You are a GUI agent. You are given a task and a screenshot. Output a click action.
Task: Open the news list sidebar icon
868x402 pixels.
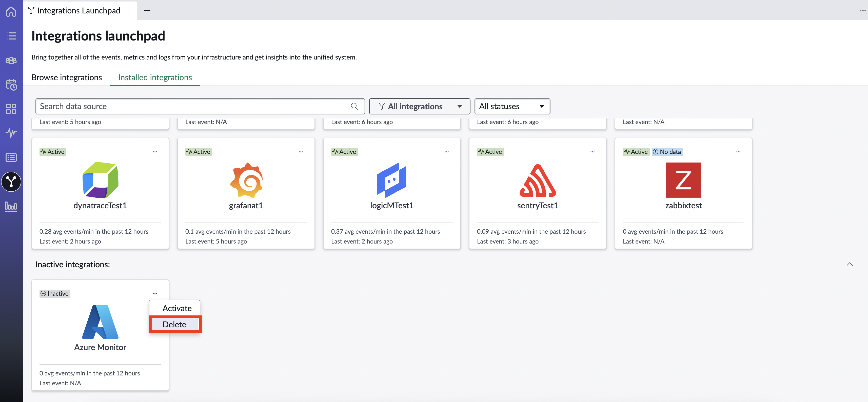[11, 157]
